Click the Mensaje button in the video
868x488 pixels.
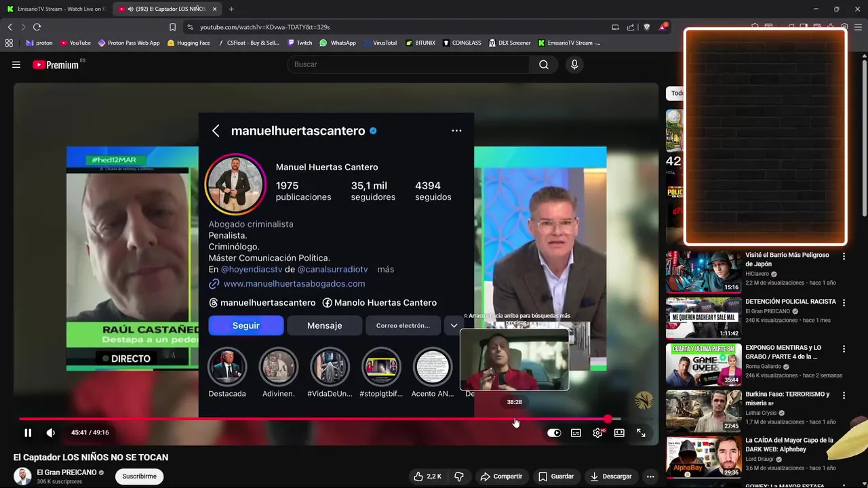(x=324, y=325)
